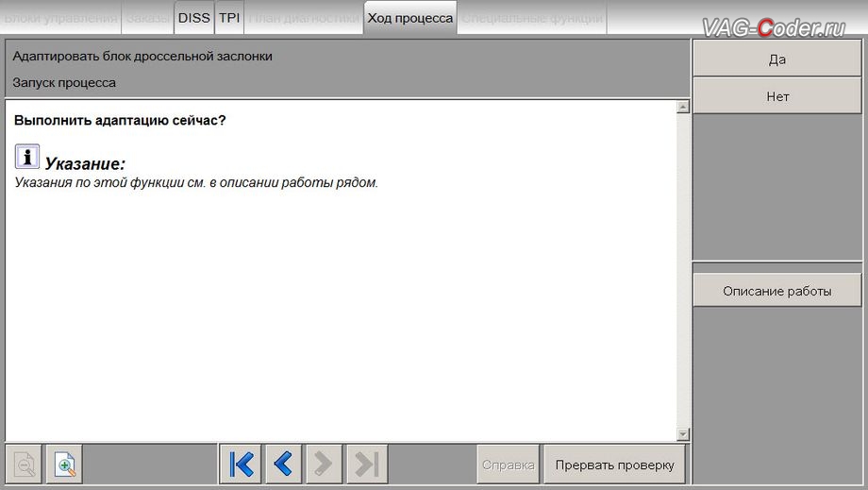The width and height of the screenshot is (868, 490).
Task: Decline adaptation with Нет button
Action: click(x=777, y=96)
